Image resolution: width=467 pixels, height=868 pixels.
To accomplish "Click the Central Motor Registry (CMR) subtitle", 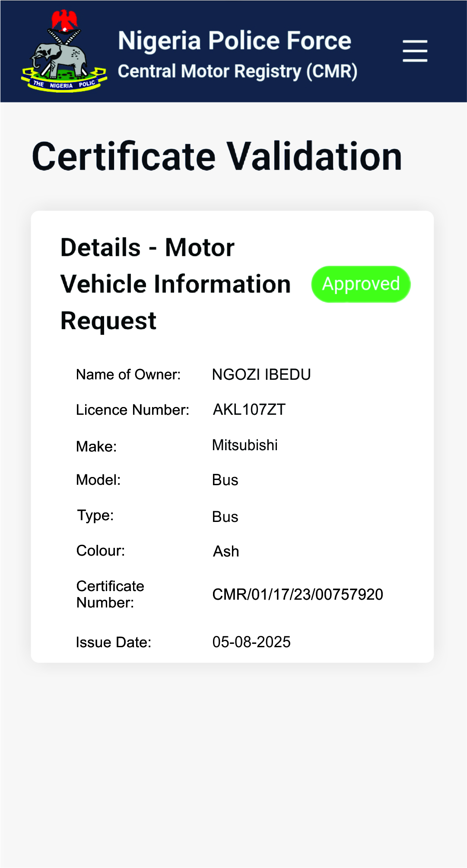I will pyautogui.click(x=237, y=72).
